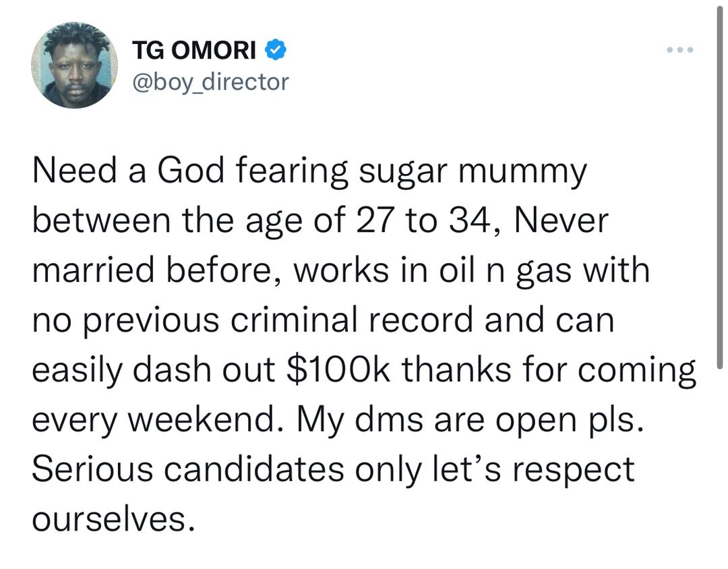Click the words "thanks for coming"
Viewport: 728px width, 569px height.
(549, 371)
